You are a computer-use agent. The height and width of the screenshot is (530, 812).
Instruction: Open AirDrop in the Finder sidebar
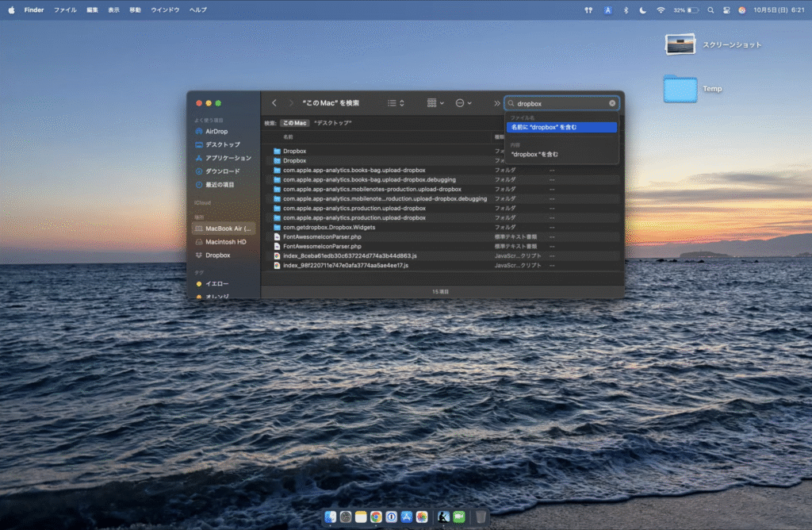click(216, 132)
